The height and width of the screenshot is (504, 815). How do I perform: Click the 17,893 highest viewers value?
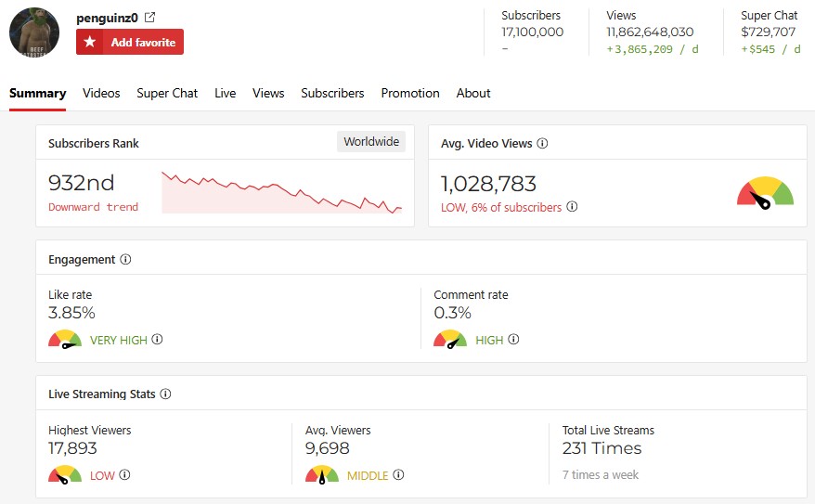pos(72,448)
